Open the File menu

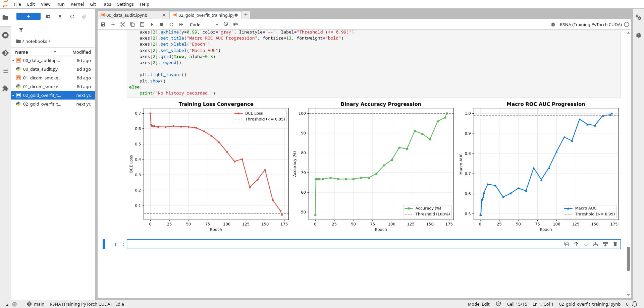pyautogui.click(x=17, y=4)
